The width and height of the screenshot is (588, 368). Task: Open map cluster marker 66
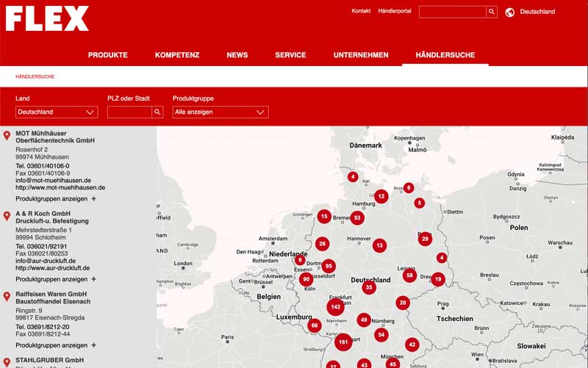[x=315, y=325]
